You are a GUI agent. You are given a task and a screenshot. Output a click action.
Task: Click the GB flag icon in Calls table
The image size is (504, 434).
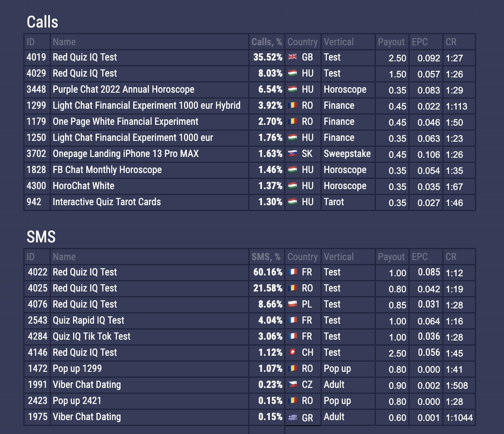(292, 57)
